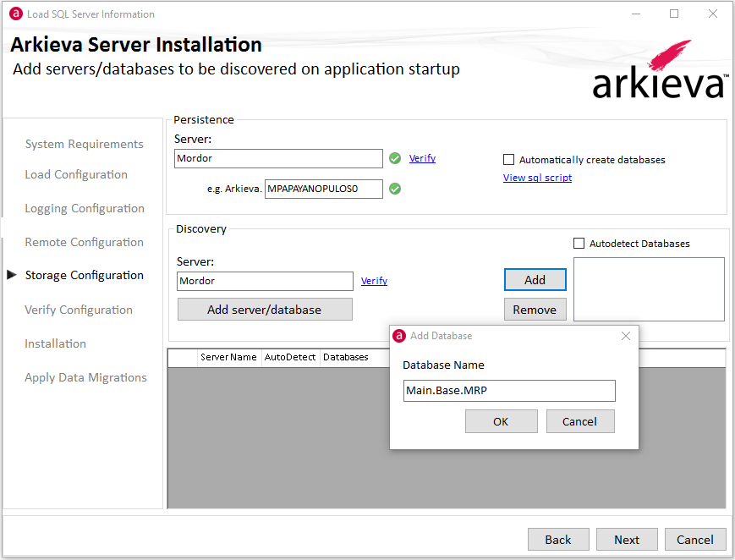Click the blank row-selector header cell in the grid
This screenshot has height=560, width=735.
pos(183,357)
